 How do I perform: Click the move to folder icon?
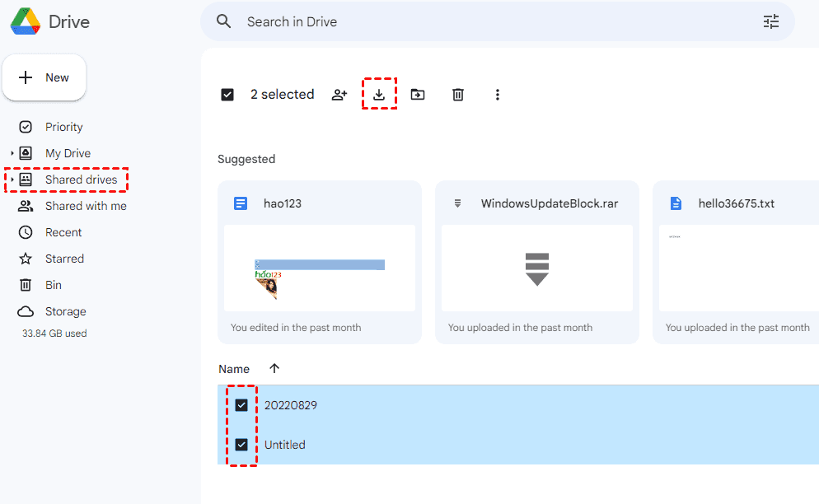click(x=418, y=95)
